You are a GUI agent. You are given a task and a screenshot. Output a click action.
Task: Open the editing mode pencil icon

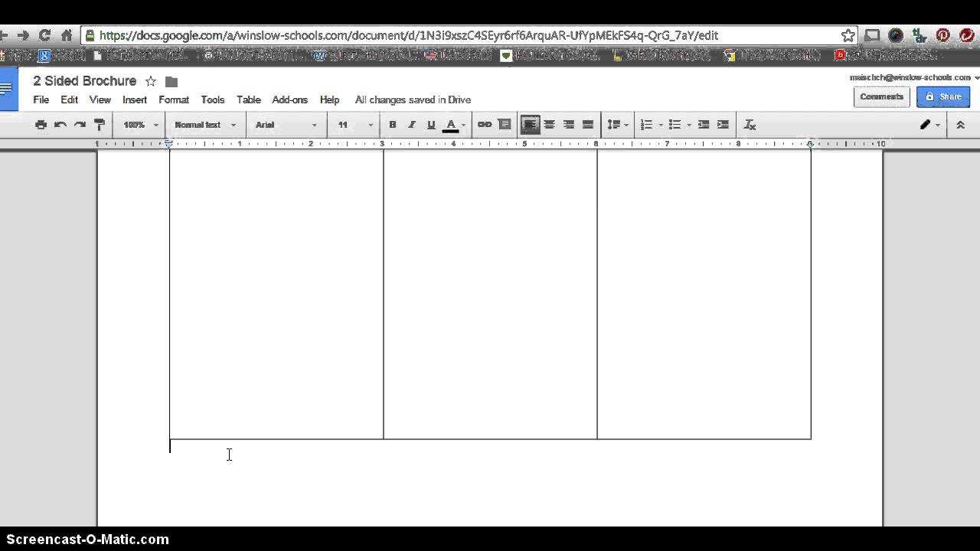[x=926, y=124]
